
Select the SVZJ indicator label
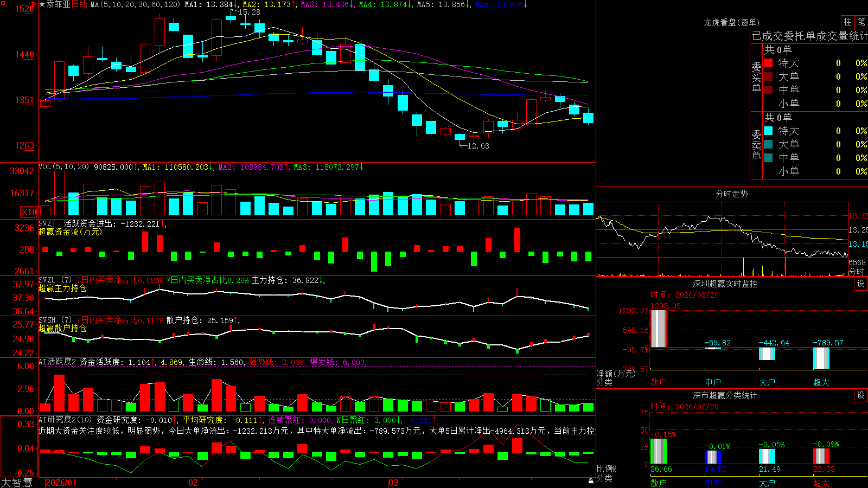47,224
